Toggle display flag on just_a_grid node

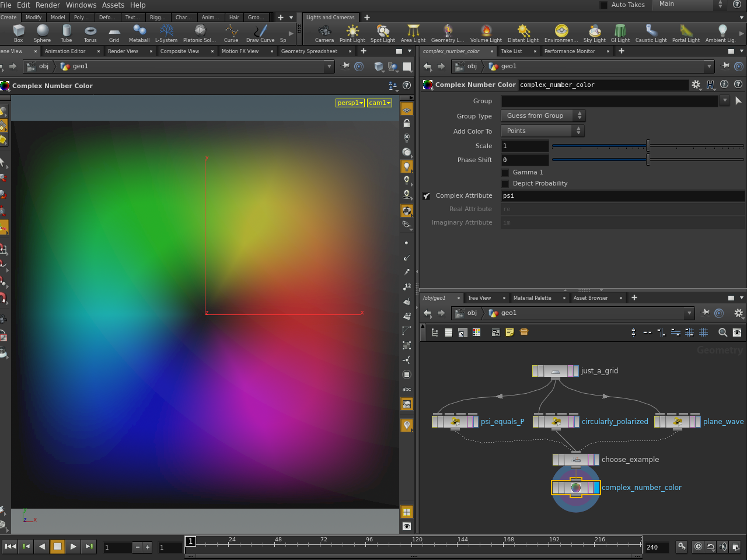577,371
